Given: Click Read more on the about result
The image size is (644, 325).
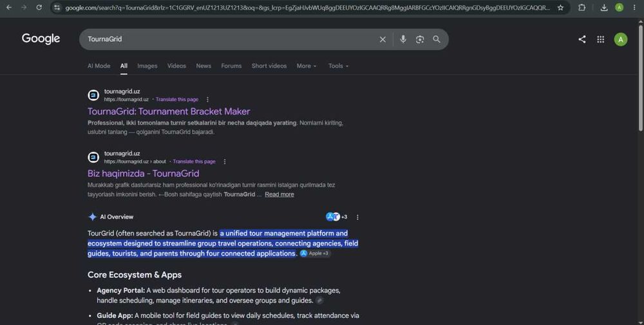Looking at the screenshot, I should click(279, 194).
